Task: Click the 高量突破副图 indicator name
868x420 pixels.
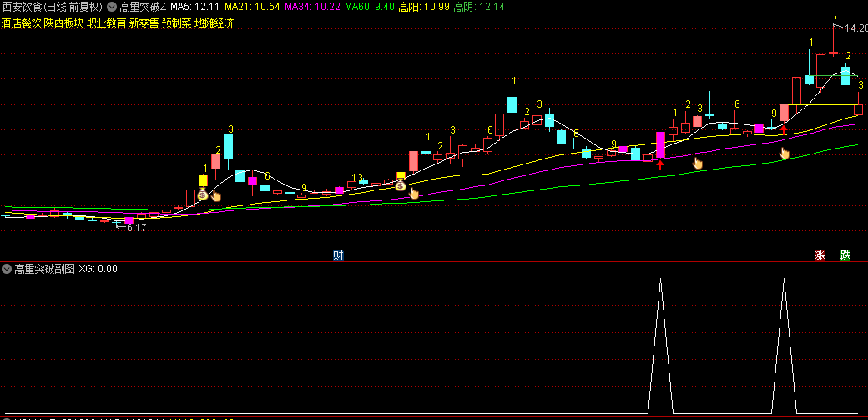Action: (x=45, y=270)
